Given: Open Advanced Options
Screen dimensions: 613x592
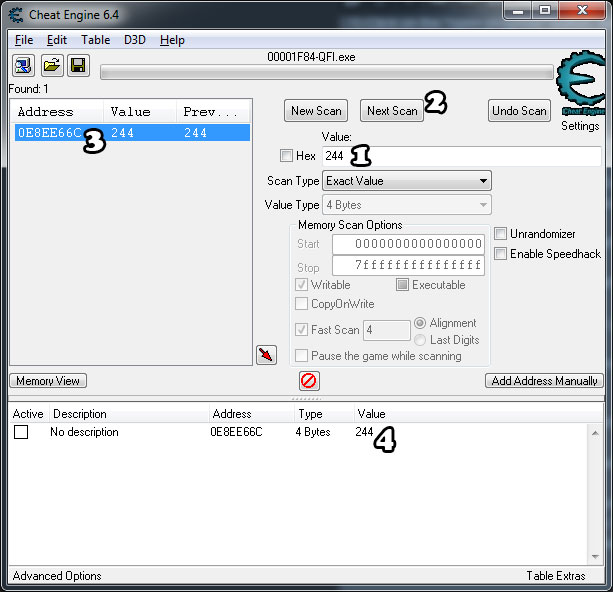Looking at the screenshot, I should tap(57, 576).
